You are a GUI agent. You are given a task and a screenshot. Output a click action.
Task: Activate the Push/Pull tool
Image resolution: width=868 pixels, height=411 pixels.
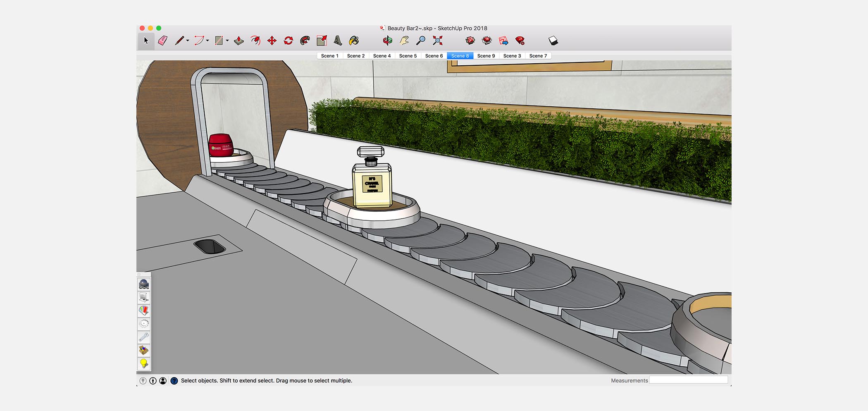[239, 41]
